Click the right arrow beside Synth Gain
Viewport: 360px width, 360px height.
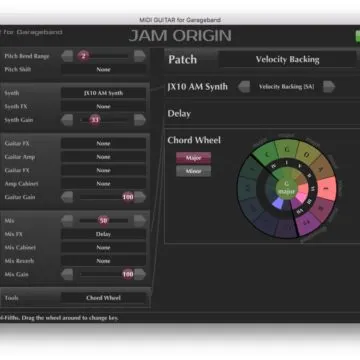[x=140, y=120]
